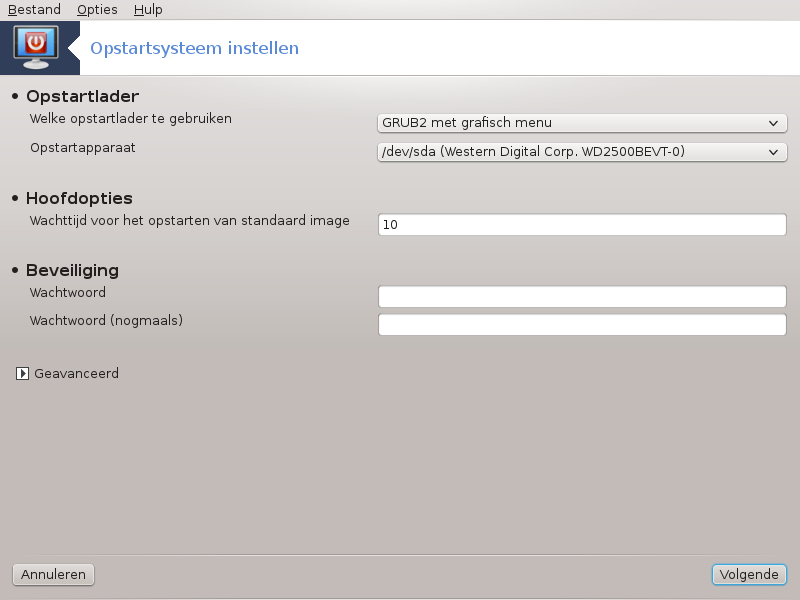This screenshot has width=800, height=600.
Task: Open the Opstartapparaat dropdown arrow
Action: click(x=773, y=152)
